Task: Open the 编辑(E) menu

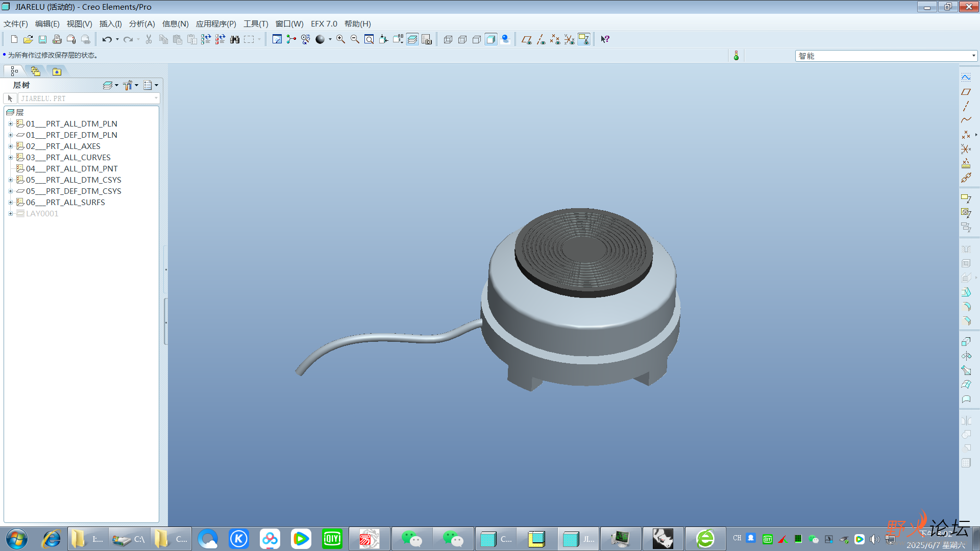Action: (47, 24)
